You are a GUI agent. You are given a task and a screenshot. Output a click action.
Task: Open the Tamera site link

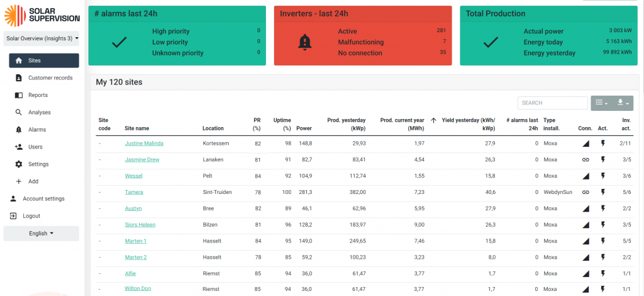(134, 192)
